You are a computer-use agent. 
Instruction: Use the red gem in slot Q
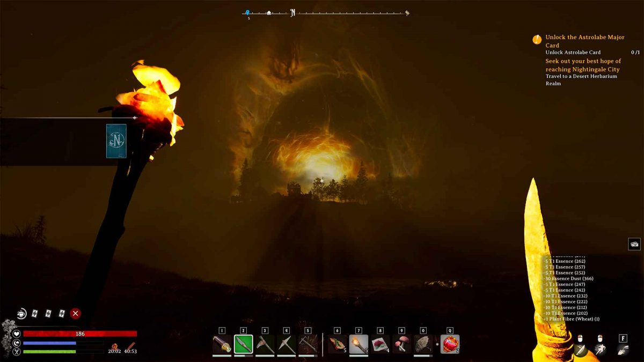click(450, 344)
